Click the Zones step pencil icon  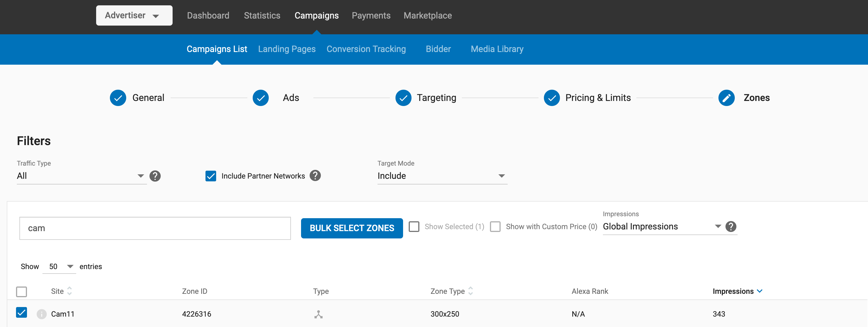726,98
